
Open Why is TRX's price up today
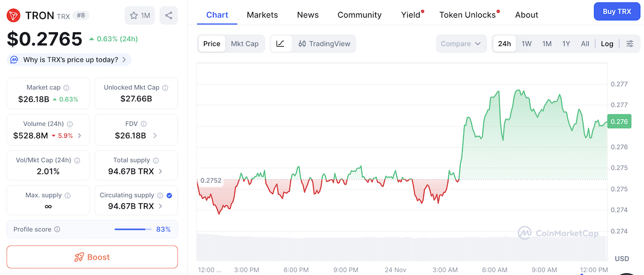[69, 60]
